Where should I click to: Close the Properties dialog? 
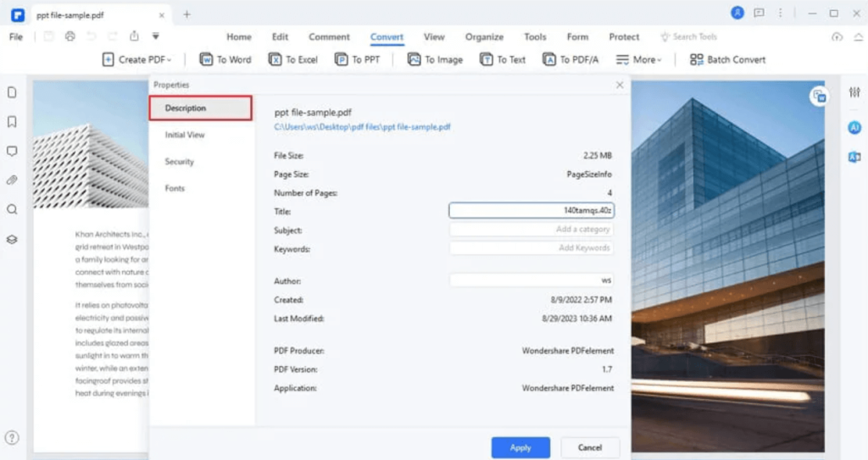620,85
